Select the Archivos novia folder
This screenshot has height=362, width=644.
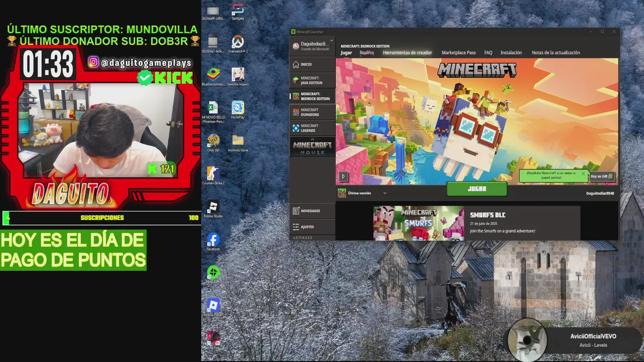click(238, 143)
